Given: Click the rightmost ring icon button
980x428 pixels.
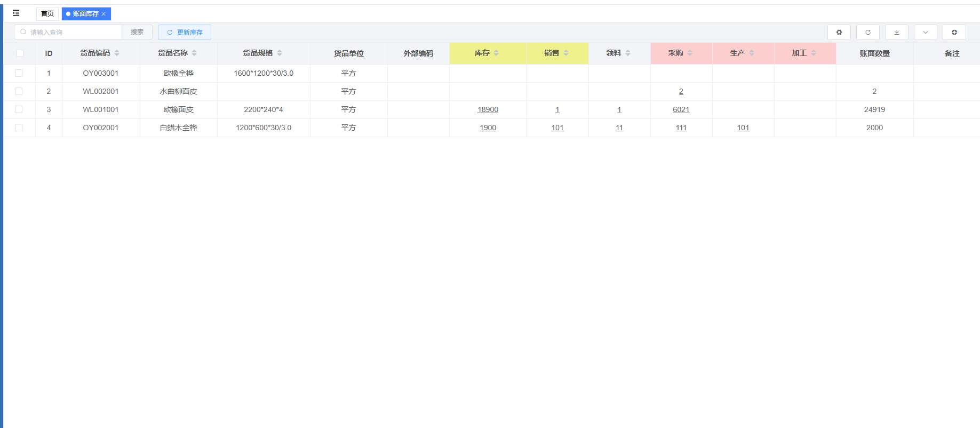Looking at the screenshot, I should (954, 33).
